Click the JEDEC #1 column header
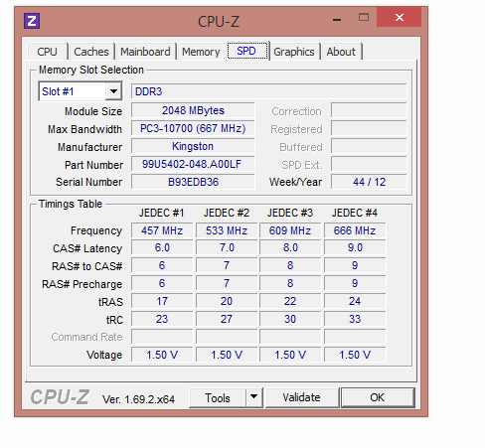Screen dimensions: 485x448 click(x=162, y=213)
